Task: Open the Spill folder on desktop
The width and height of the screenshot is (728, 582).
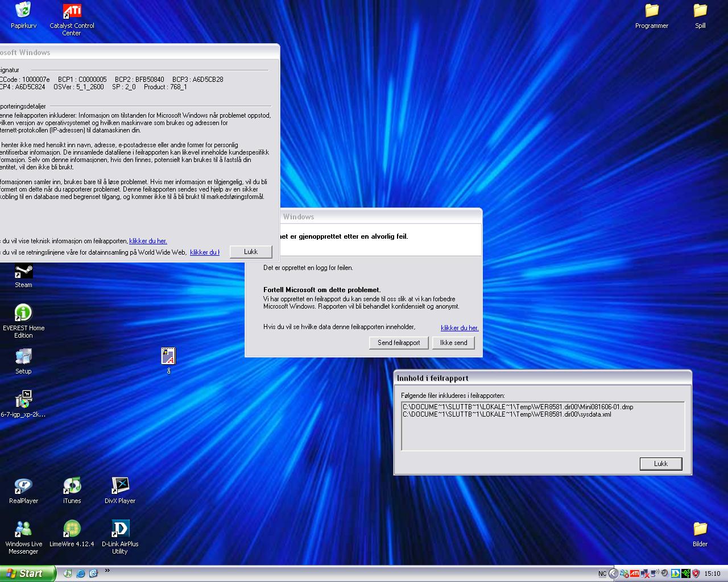Action: click(700, 16)
